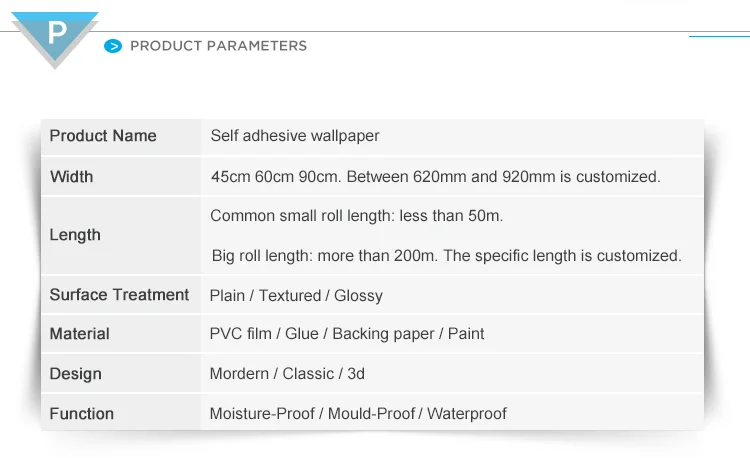Click the blue accent line at top right
The image size is (750, 458).
[x=719, y=36]
